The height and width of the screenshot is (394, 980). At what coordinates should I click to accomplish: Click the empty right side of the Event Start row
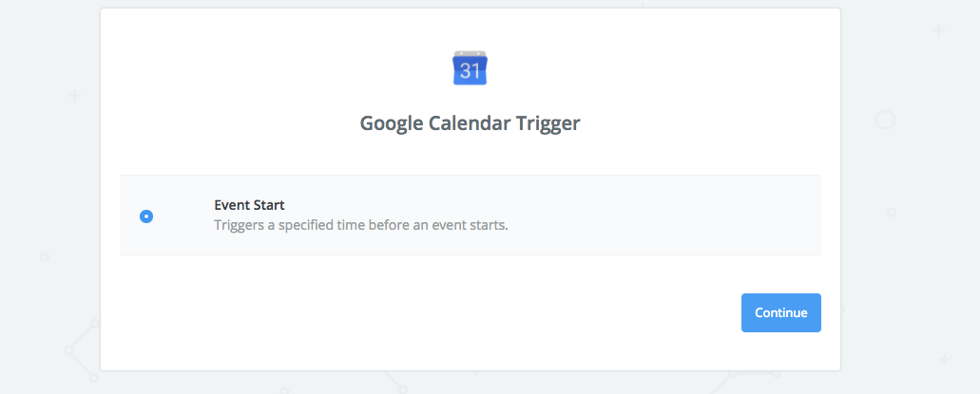pos(684,216)
